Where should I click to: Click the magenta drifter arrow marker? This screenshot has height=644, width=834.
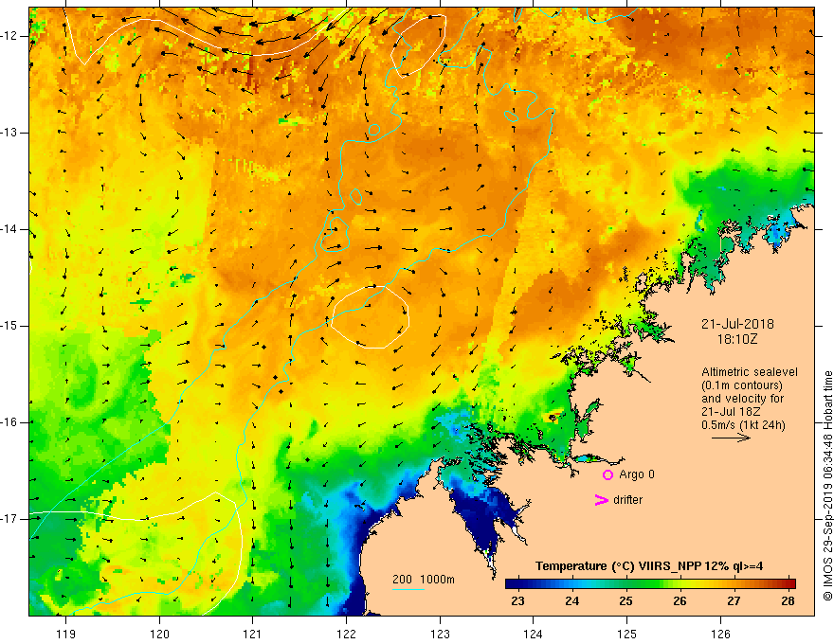(x=601, y=500)
